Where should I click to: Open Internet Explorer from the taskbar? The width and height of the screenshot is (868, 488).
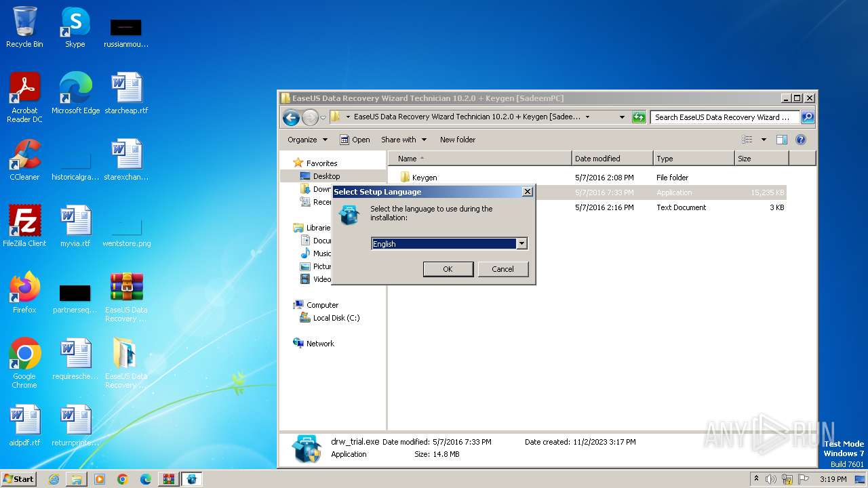tap(54, 479)
